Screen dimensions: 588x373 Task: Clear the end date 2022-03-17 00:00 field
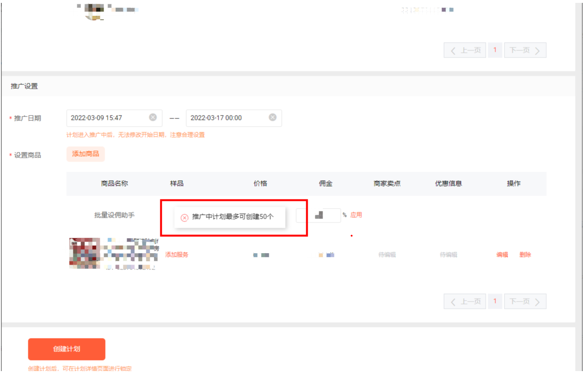[x=272, y=117]
